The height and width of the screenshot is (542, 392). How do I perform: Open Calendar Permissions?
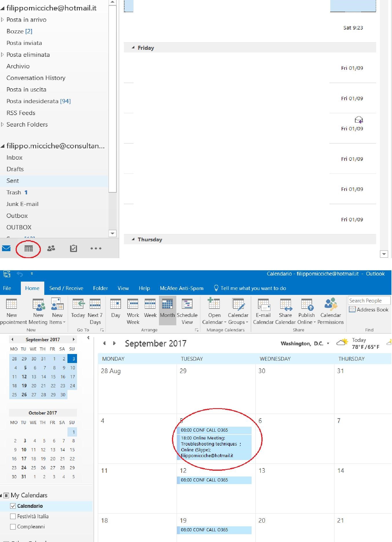[331, 311]
